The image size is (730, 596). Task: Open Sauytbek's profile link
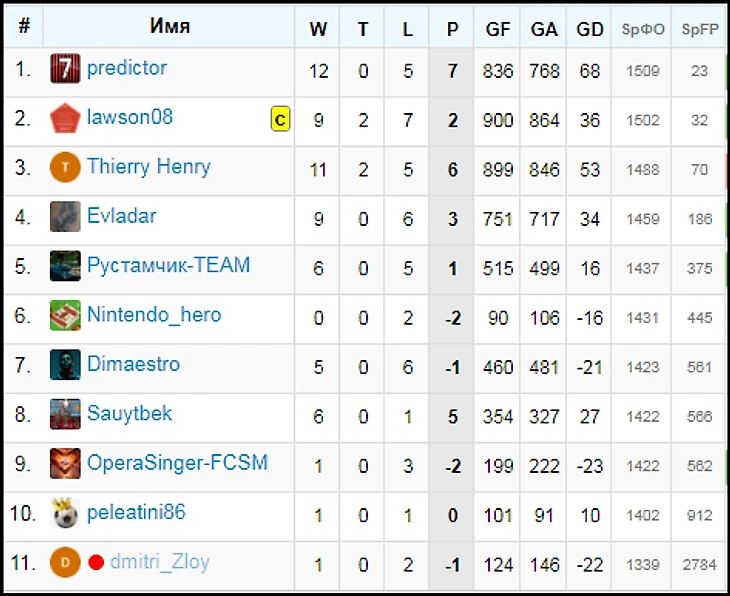(130, 414)
